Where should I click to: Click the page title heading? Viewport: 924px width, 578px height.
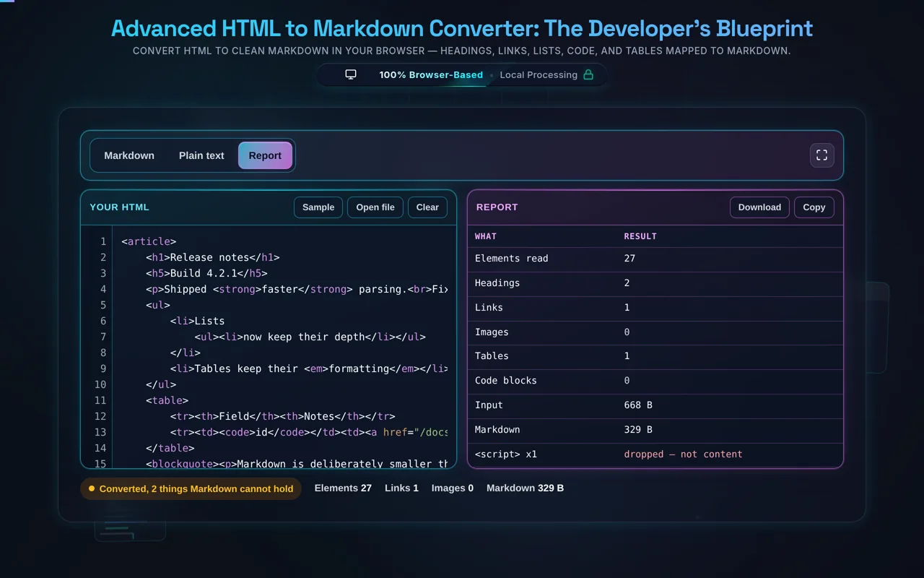coord(462,28)
